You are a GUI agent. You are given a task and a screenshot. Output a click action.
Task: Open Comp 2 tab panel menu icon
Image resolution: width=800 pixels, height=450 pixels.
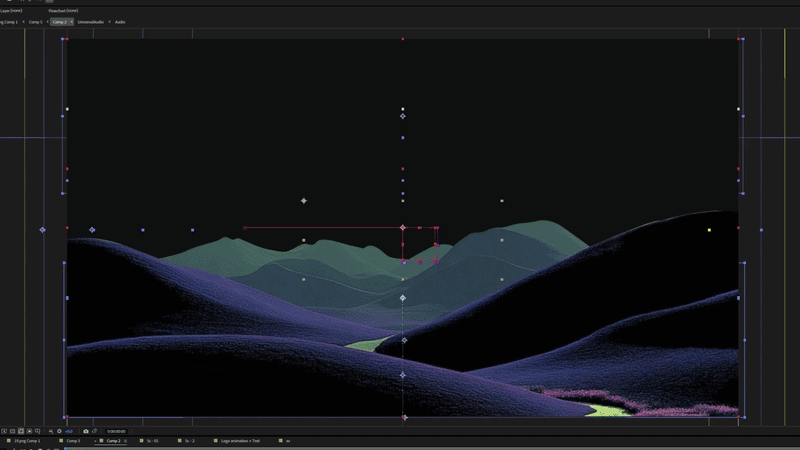pos(125,441)
